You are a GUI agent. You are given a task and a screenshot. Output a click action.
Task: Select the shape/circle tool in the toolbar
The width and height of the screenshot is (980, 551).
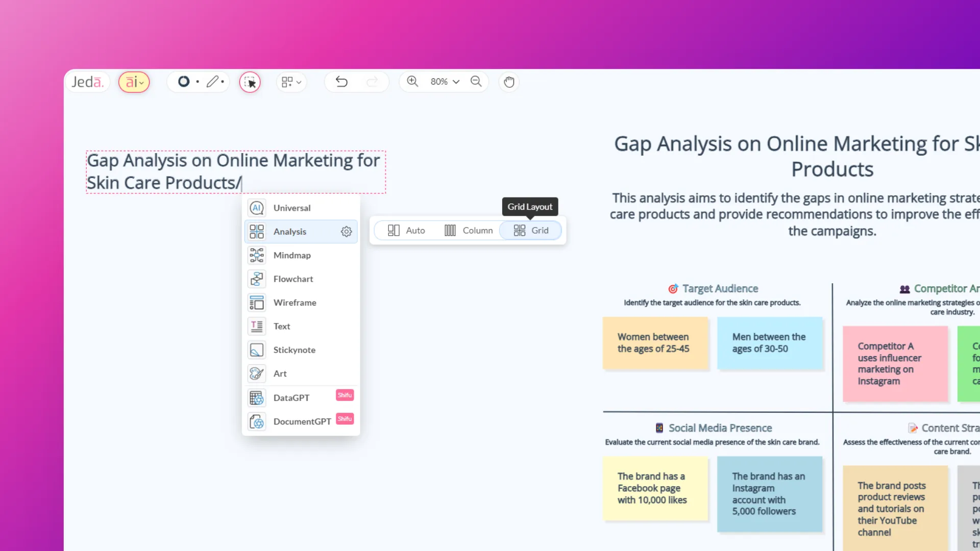coord(184,82)
